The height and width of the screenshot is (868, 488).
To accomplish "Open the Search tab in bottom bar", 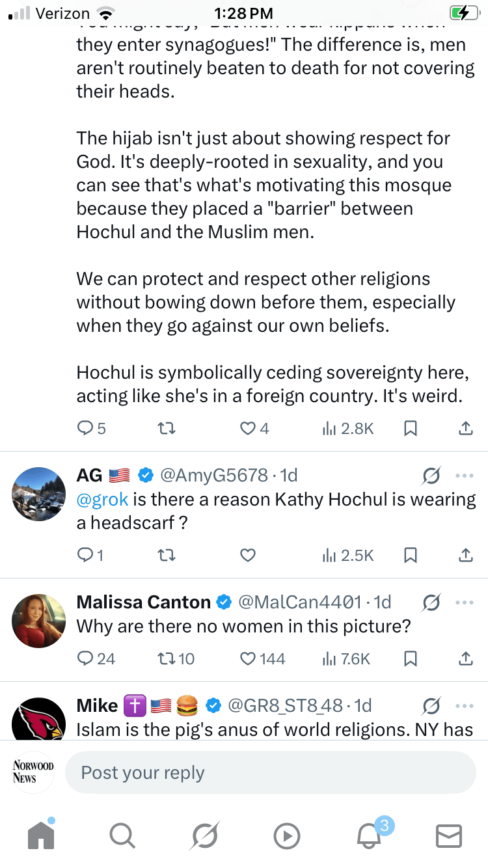I will click(122, 835).
